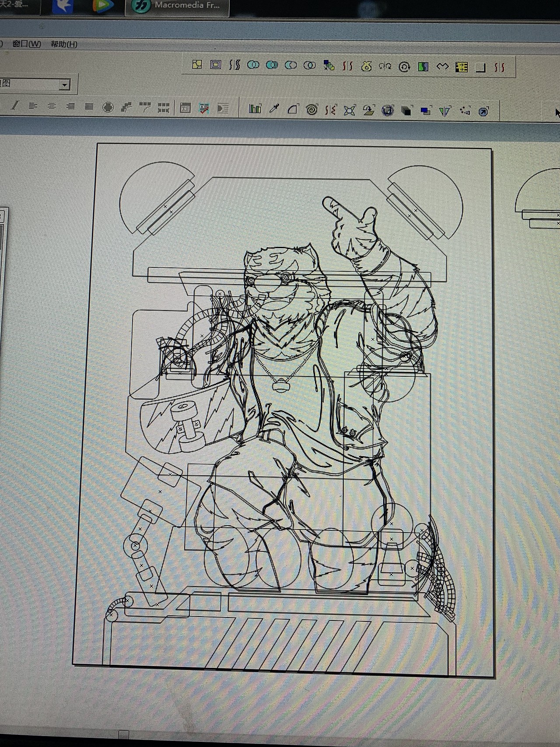Image resolution: width=560 pixels, height=747 pixels.
Task: Select the Roughen tool with red squiggles
Action: (330, 110)
